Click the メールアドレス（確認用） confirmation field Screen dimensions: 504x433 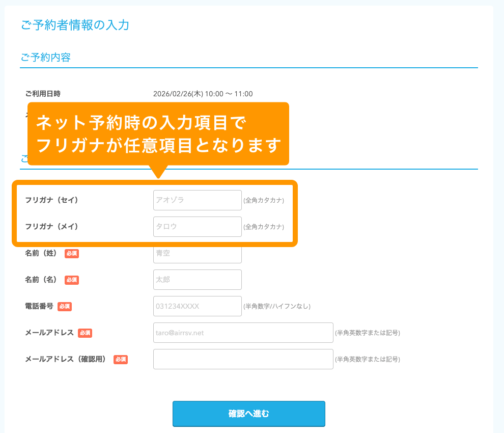click(x=243, y=359)
